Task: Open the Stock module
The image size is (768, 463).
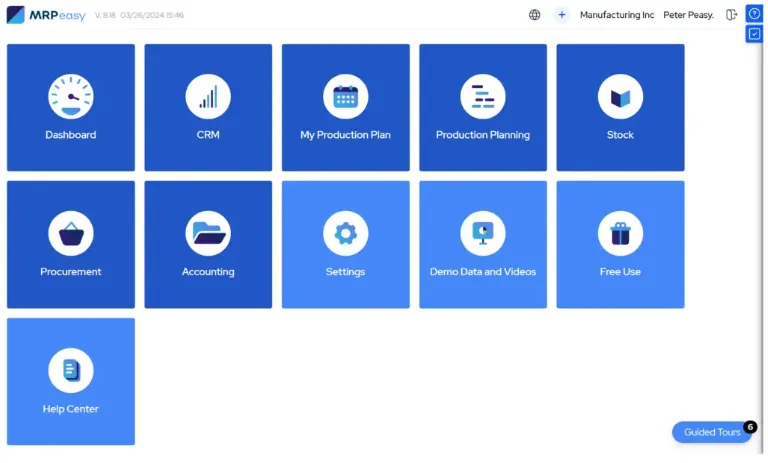Action: coord(620,107)
